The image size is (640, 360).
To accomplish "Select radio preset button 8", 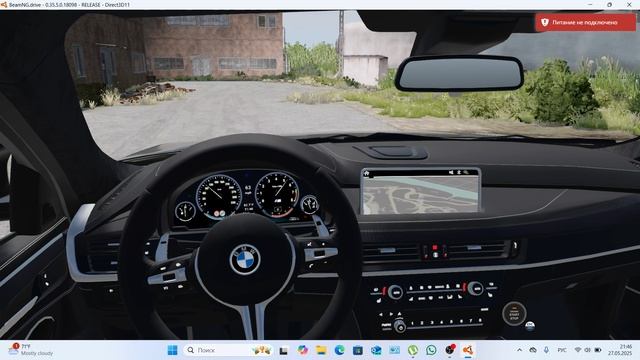I will (480, 321).
